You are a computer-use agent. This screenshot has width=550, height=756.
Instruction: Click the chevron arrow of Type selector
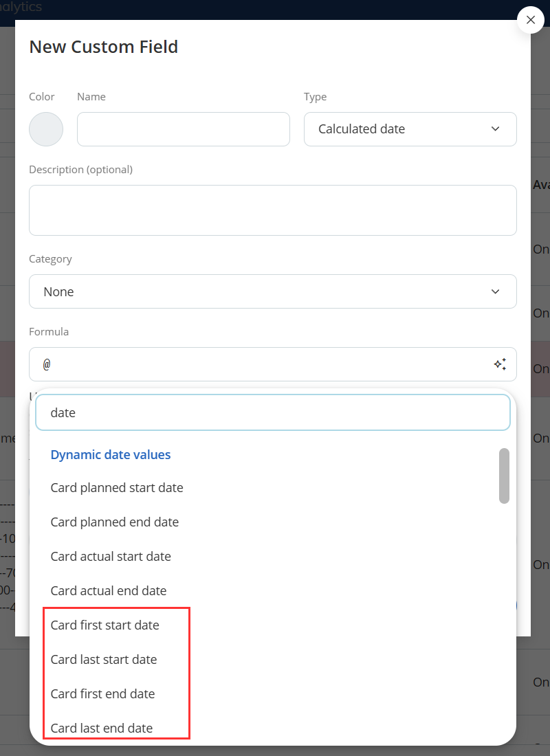pos(496,129)
